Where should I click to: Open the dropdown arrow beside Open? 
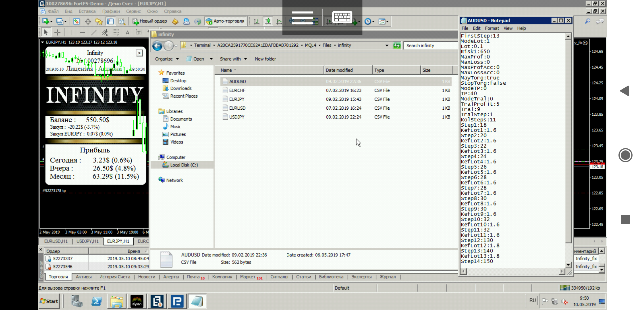(x=211, y=59)
